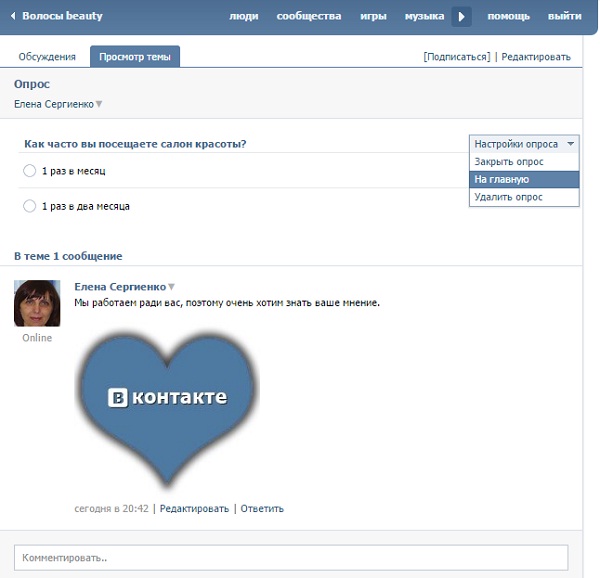
Task: Choose Удалить опрос from the menu
Action: [524, 197]
